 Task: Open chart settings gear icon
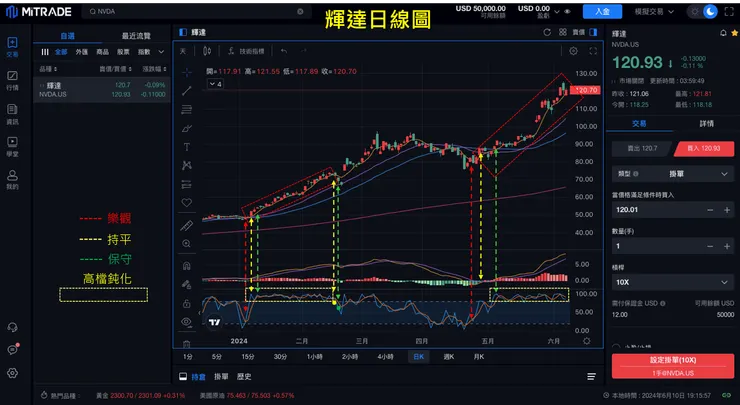click(573, 51)
